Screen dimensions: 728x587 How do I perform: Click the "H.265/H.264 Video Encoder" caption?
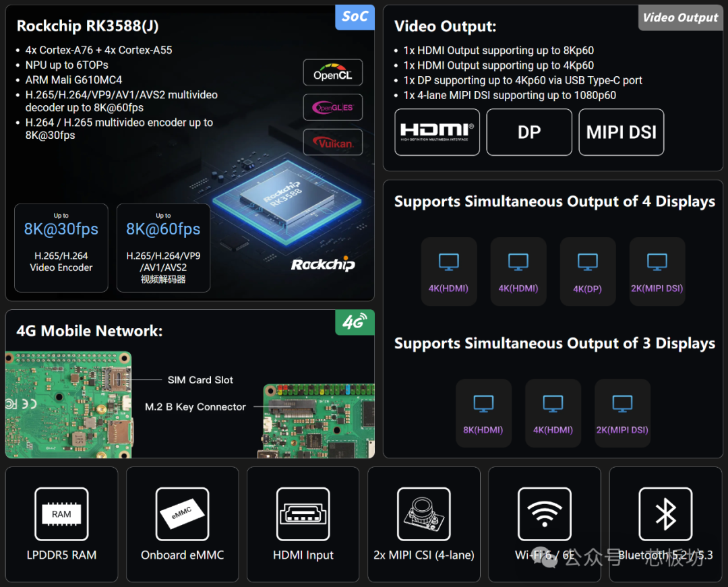61,261
